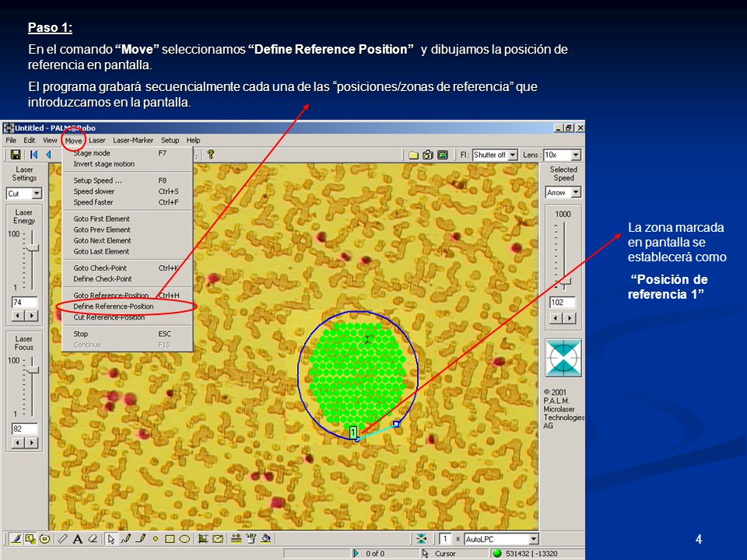Select the rectangle shape tool
The height and width of the screenshot is (560, 747).
[170, 539]
